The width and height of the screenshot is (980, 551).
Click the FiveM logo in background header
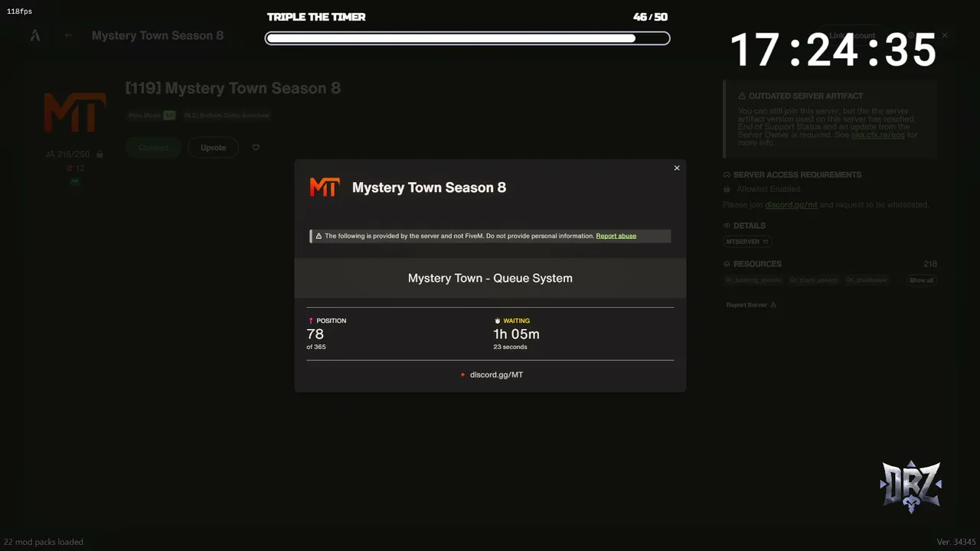(35, 35)
